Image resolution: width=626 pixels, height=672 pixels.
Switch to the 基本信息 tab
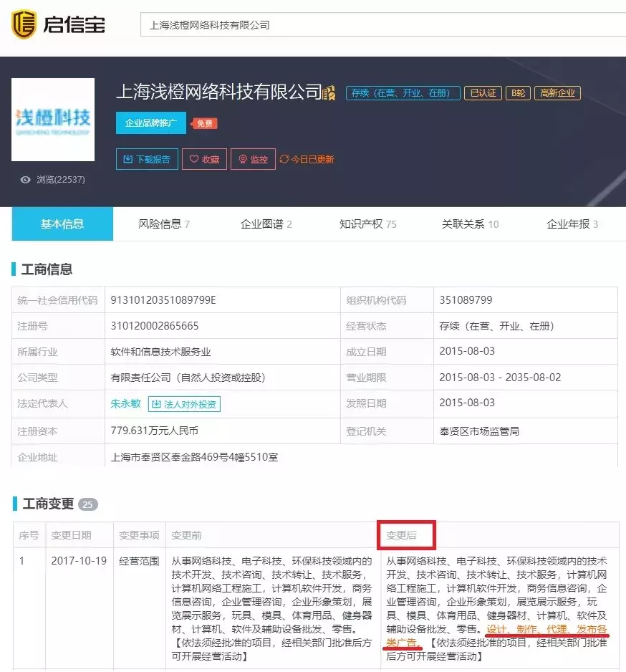(x=62, y=224)
